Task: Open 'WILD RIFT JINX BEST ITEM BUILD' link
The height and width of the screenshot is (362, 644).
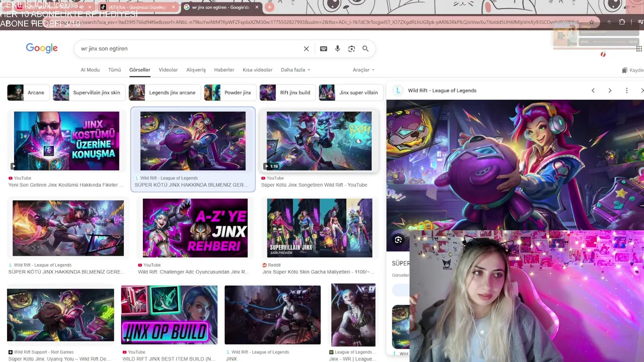Action: [169, 359]
